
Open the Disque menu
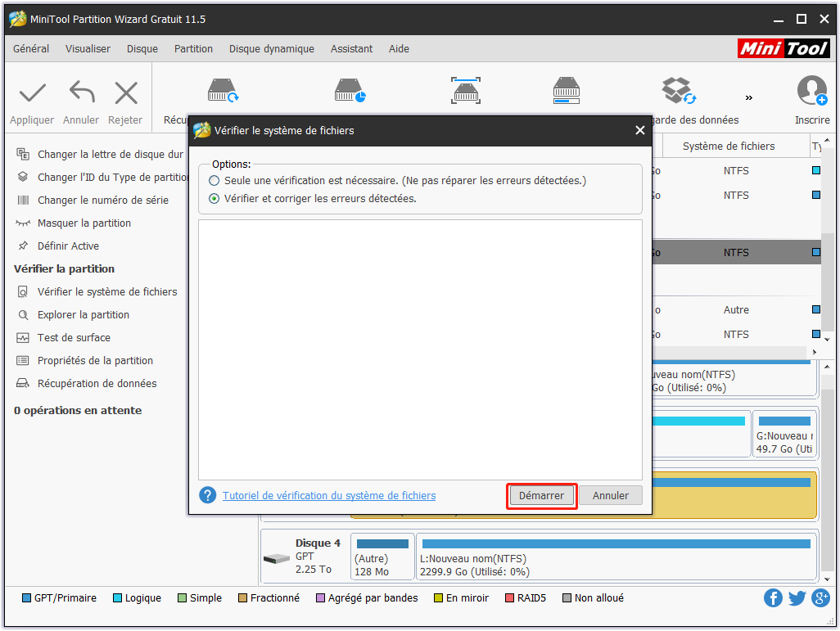[142, 49]
